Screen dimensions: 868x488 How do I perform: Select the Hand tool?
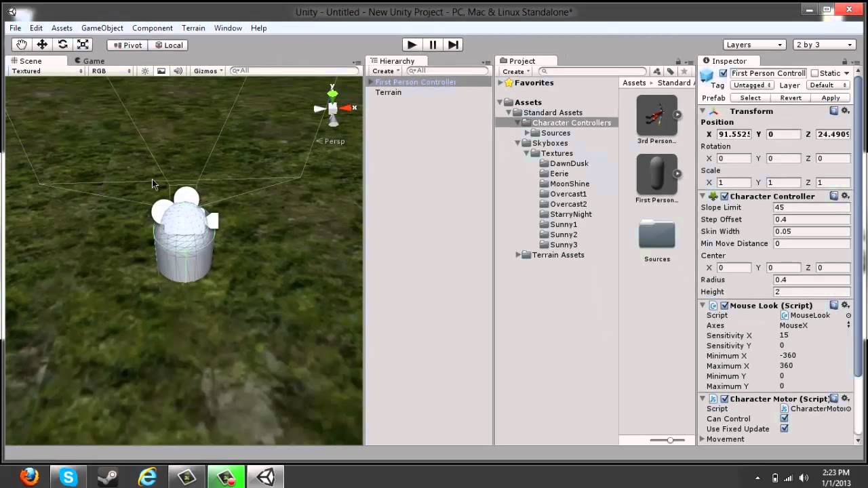22,45
